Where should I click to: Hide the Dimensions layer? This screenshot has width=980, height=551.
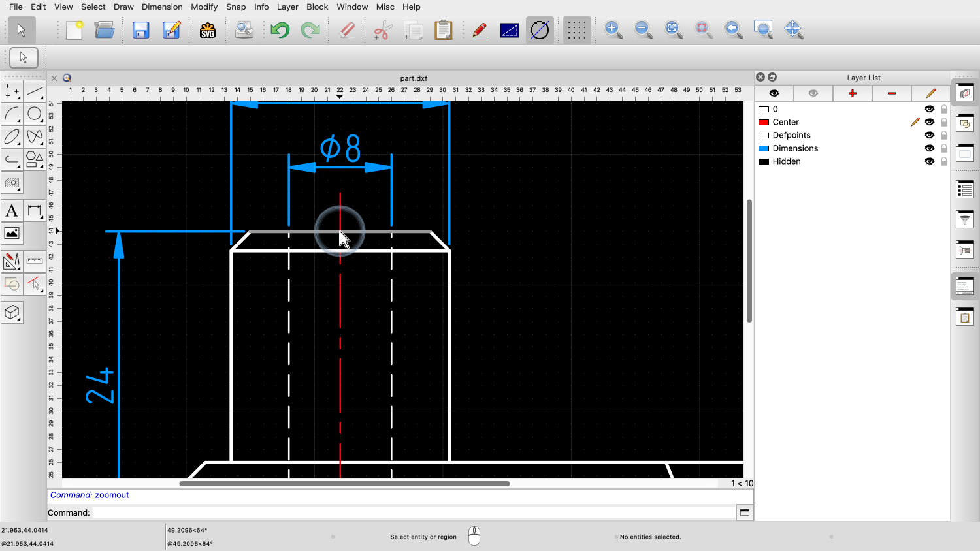click(929, 148)
